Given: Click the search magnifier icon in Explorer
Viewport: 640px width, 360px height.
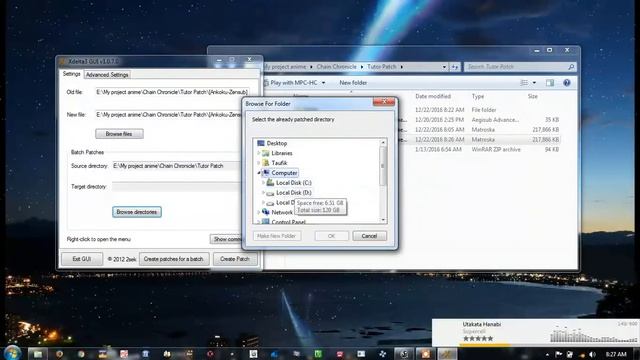Looking at the screenshot, I should pyautogui.click(x=571, y=67).
